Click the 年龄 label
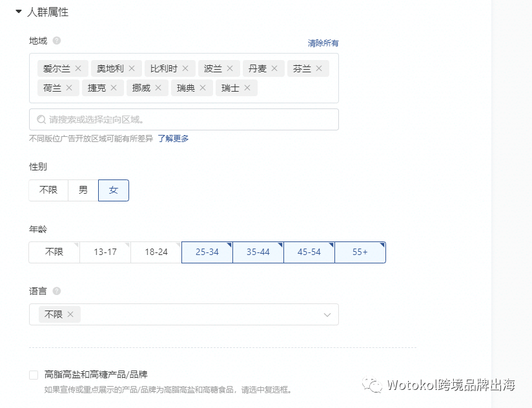Screen dimensions: 532x408 (x=38, y=229)
